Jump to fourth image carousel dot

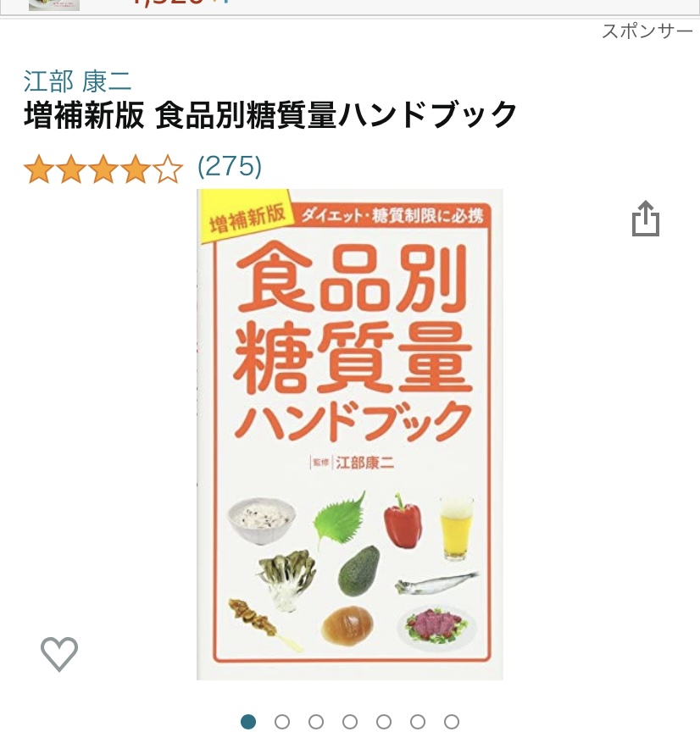[x=350, y=721]
